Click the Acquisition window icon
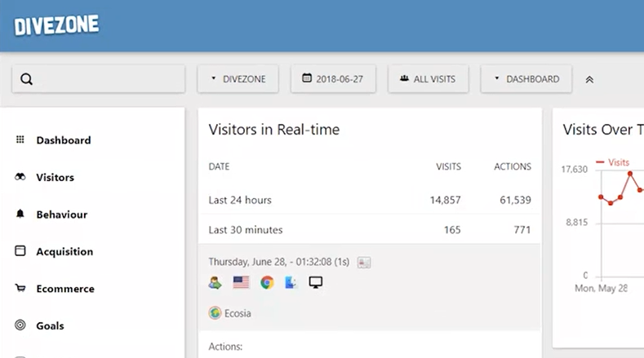The height and width of the screenshot is (358, 644). [20, 250]
